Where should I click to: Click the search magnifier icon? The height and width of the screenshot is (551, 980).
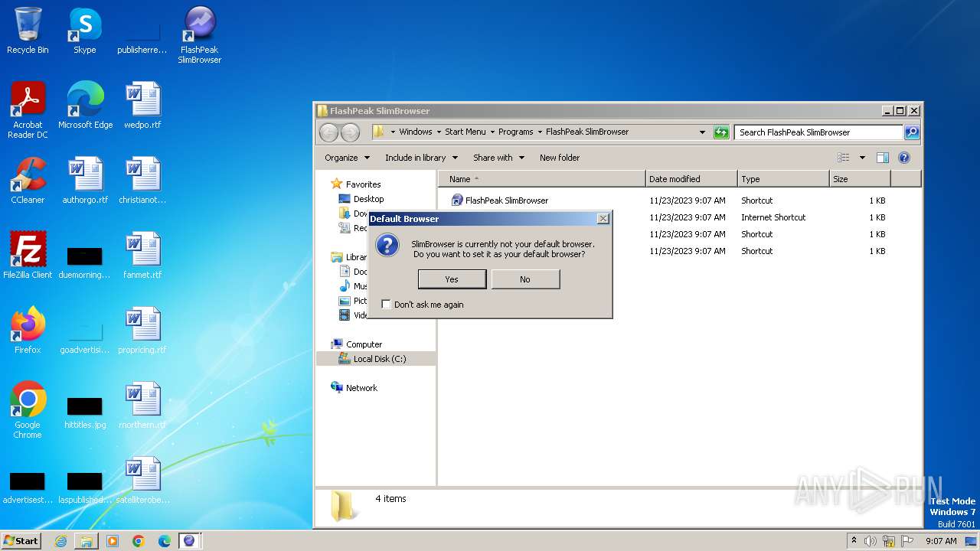[911, 132]
